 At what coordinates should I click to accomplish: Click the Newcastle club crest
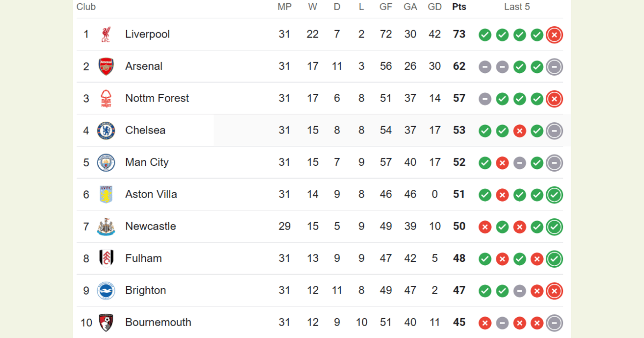click(106, 226)
